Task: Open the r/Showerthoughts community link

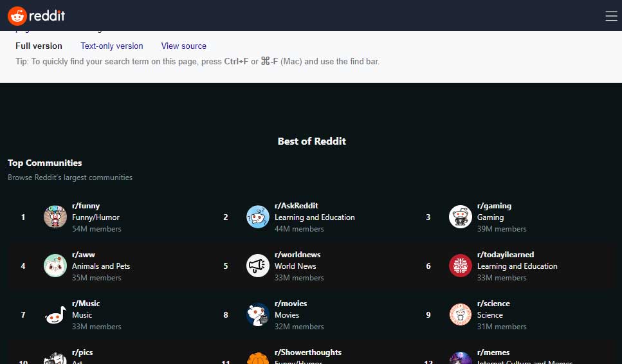Action: 308,352
